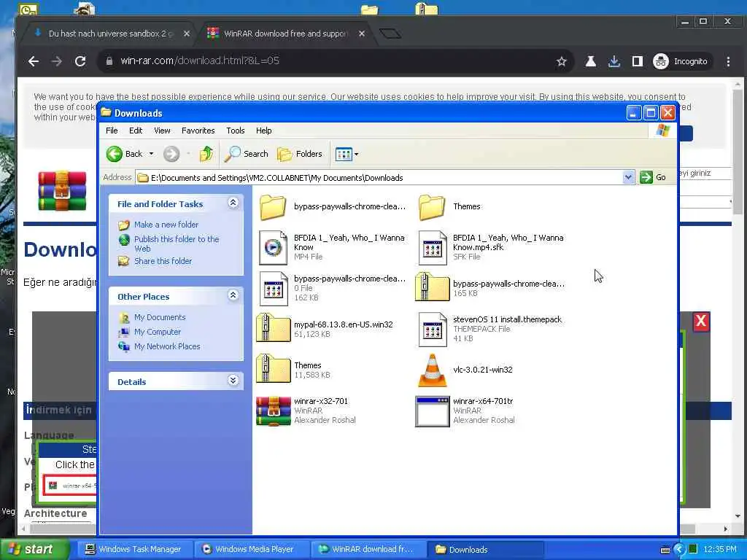This screenshot has width=747, height=560.
Task: Click Make a new folder link
Action: click(x=166, y=225)
